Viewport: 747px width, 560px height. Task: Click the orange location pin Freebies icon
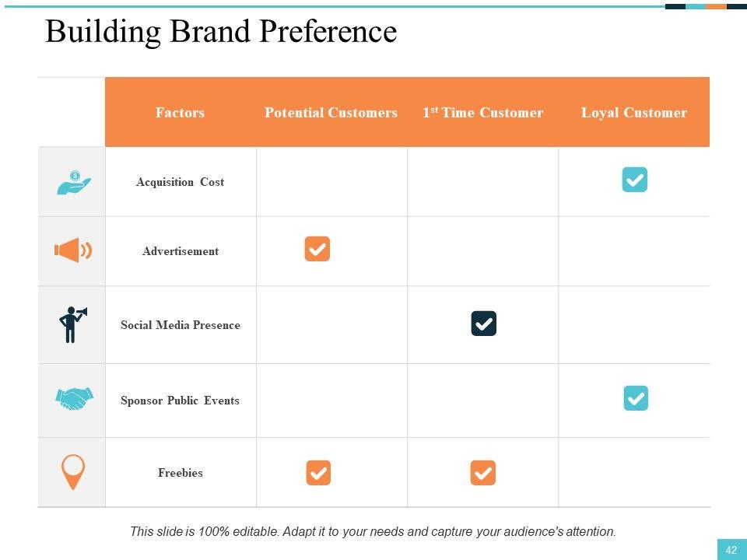72,472
